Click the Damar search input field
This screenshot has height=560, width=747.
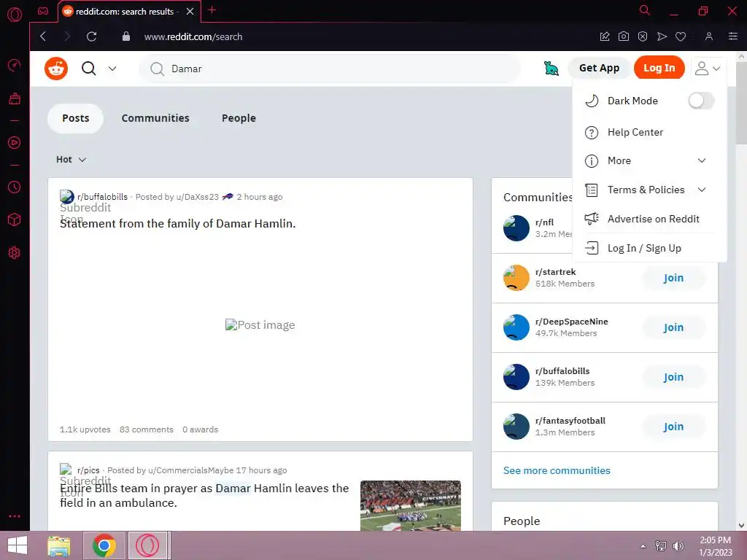tap(330, 69)
